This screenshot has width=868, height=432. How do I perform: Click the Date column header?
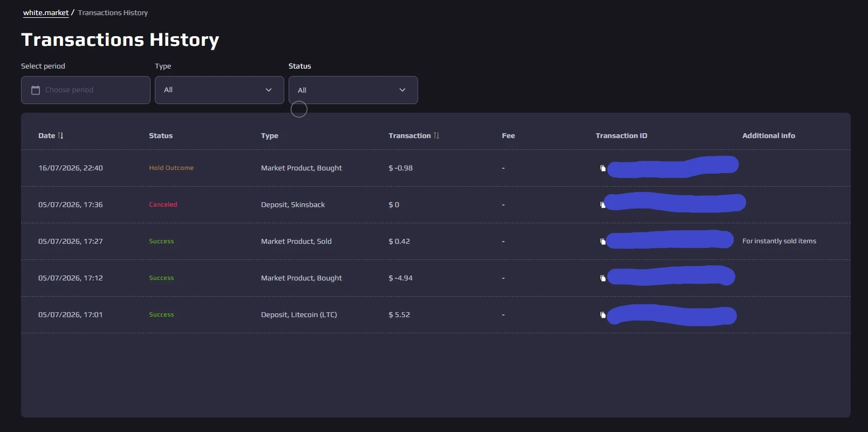(x=47, y=135)
